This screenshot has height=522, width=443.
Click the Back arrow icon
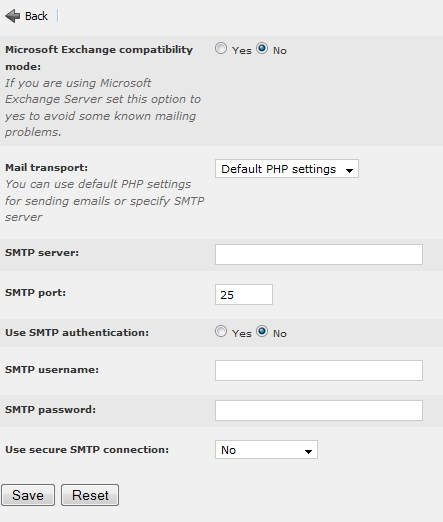coord(13,16)
